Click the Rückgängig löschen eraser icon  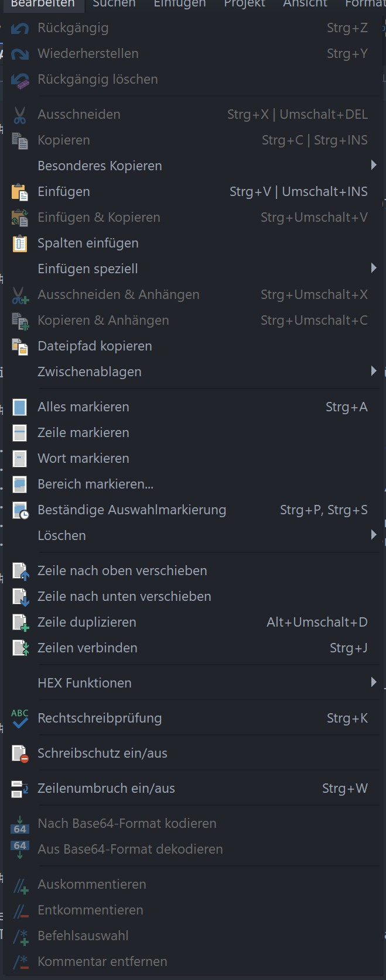click(20, 80)
